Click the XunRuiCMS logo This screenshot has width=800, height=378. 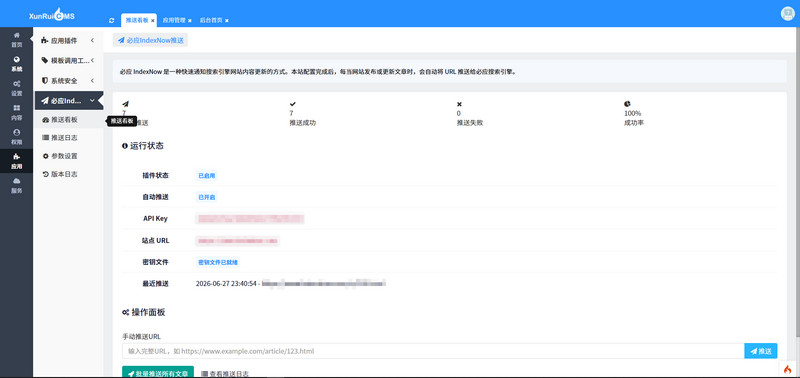52,15
